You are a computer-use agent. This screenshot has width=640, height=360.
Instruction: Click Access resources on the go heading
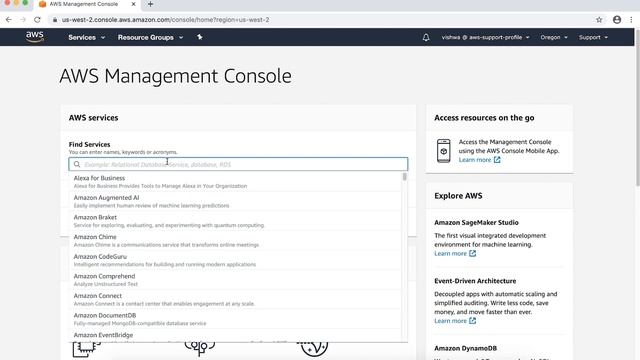point(484,118)
